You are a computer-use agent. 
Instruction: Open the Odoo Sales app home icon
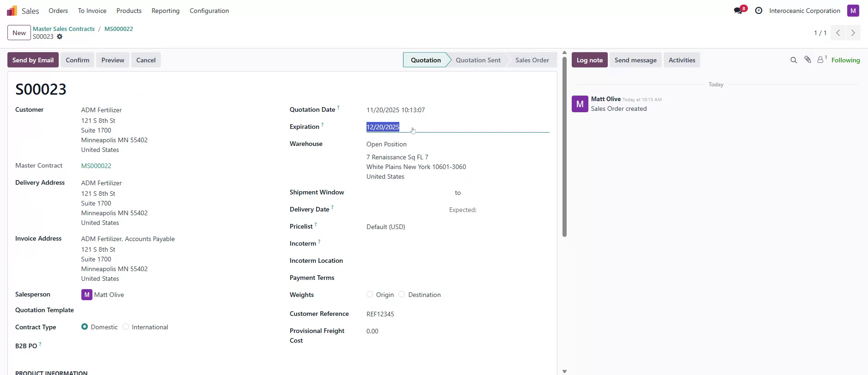pos(12,11)
